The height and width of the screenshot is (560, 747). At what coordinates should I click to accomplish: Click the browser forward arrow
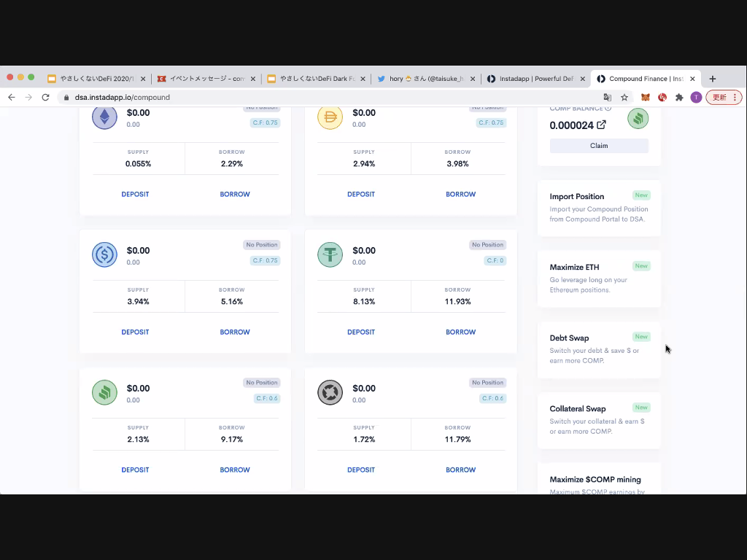click(28, 97)
